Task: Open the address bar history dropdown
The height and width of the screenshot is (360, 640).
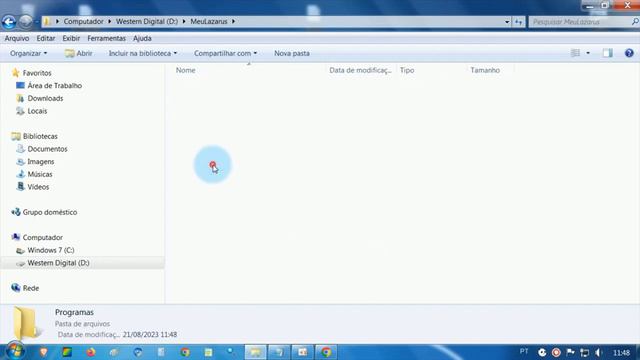Action: 507,22
